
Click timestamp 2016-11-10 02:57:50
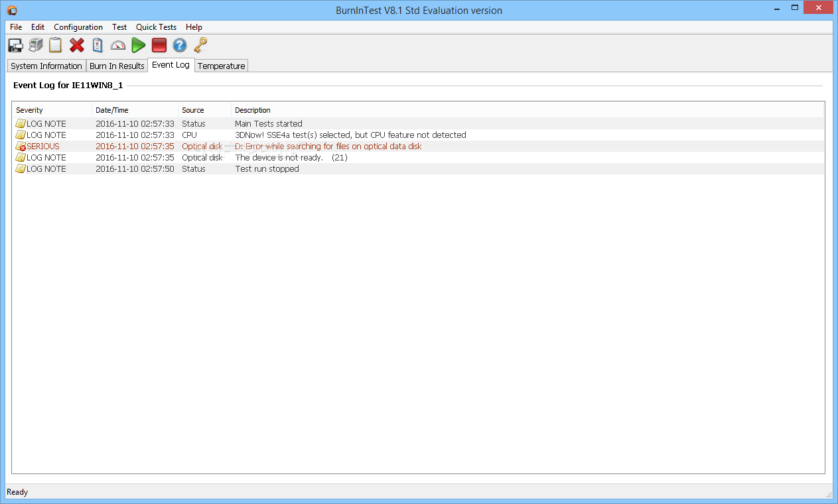coord(135,169)
